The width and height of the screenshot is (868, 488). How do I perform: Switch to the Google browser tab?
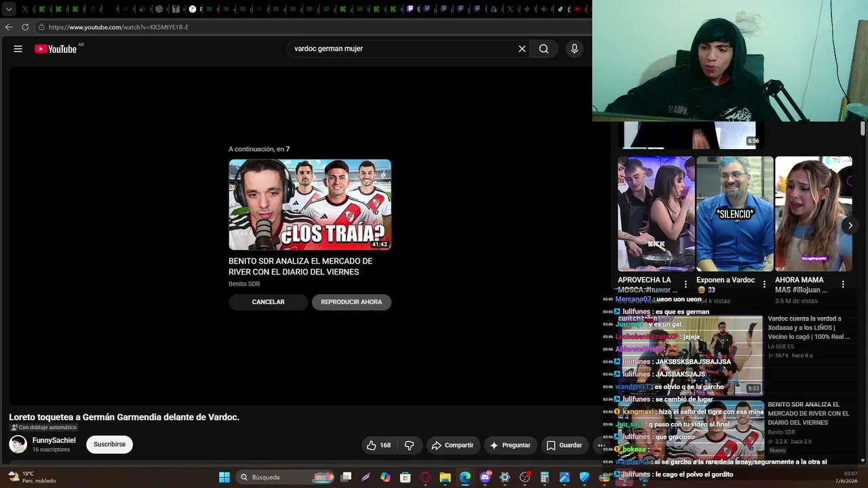[159, 9]
